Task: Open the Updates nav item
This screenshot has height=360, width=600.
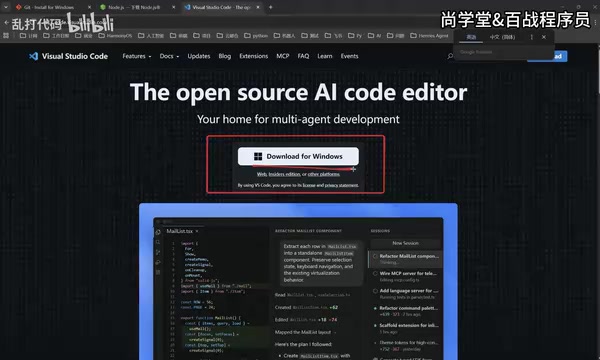Action: point(199,56)
